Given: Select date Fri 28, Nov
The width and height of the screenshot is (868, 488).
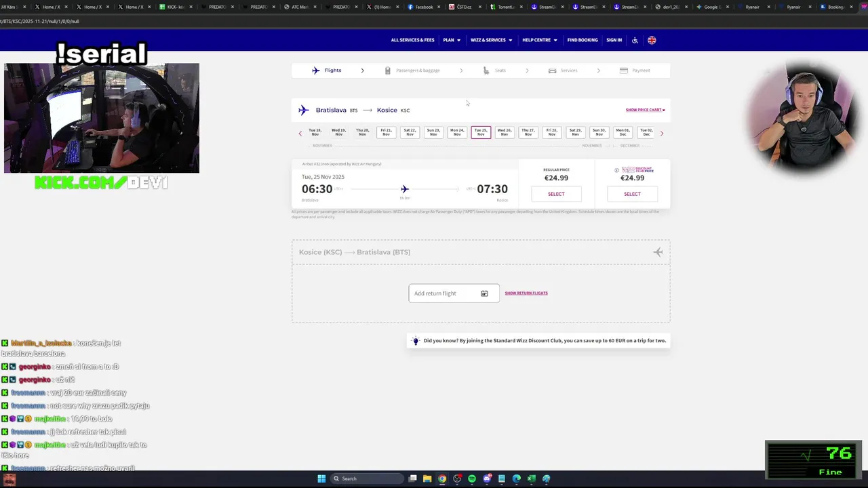Looking at the screenshot, I should (552, 132).
